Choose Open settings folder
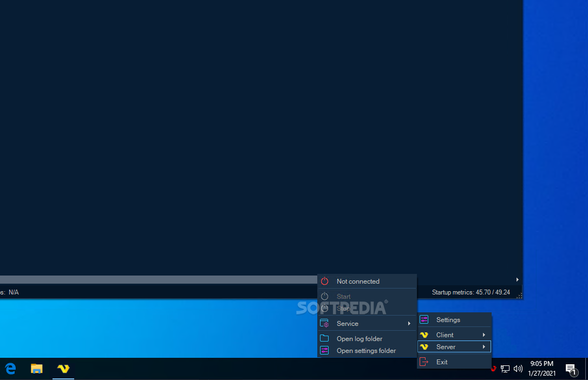588x380 pixels. point(367,350)
